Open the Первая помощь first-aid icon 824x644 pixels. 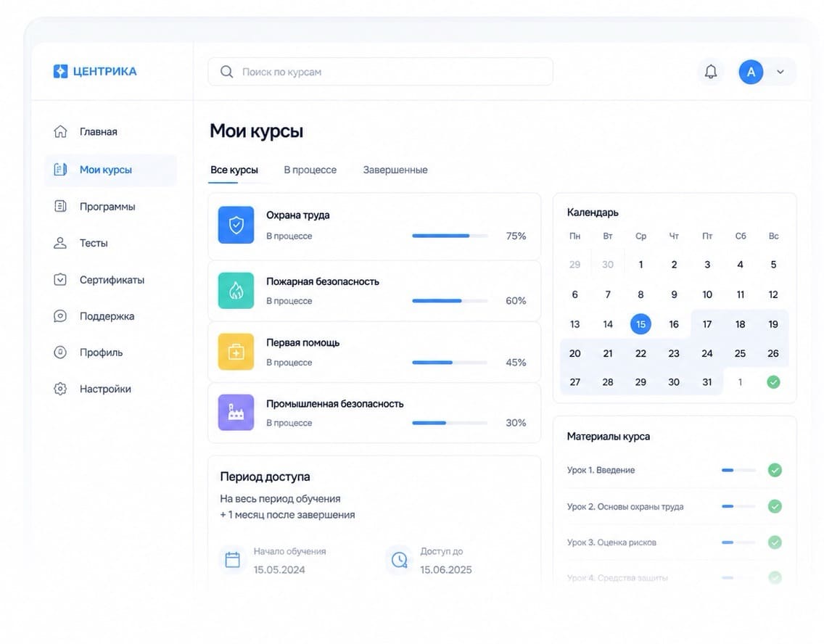click(236, 352)
